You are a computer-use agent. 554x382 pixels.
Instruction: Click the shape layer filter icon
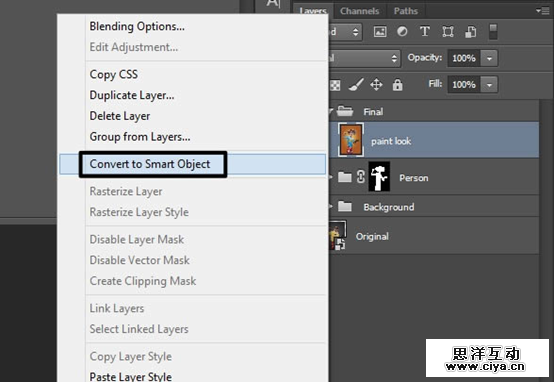(448, 32)
